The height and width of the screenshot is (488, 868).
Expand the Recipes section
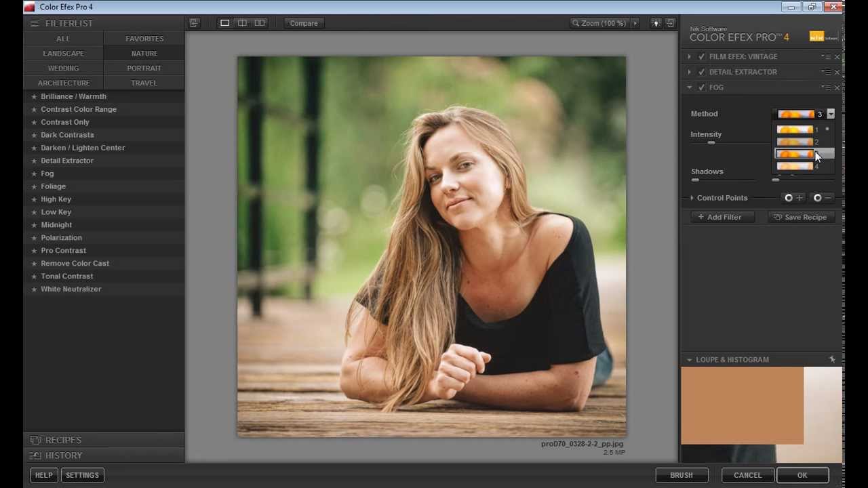(104, 440)
